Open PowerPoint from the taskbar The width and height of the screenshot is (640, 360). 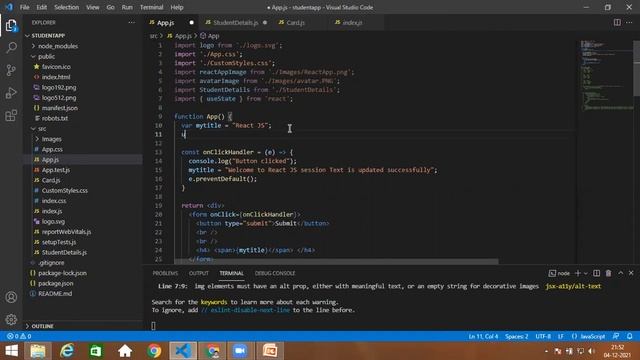click(x=270, y=351)
